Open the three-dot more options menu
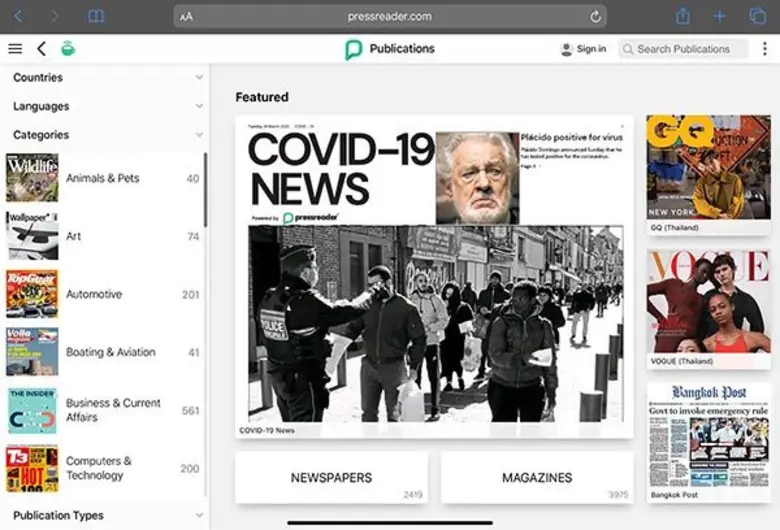Viewport: 780px width, 530px height. click(765, 48)
